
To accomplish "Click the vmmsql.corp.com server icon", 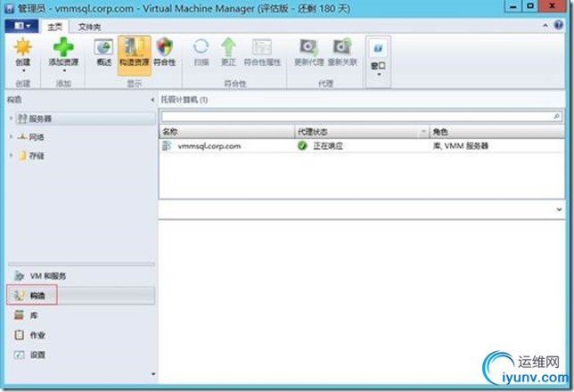I will tap(167, 146).
